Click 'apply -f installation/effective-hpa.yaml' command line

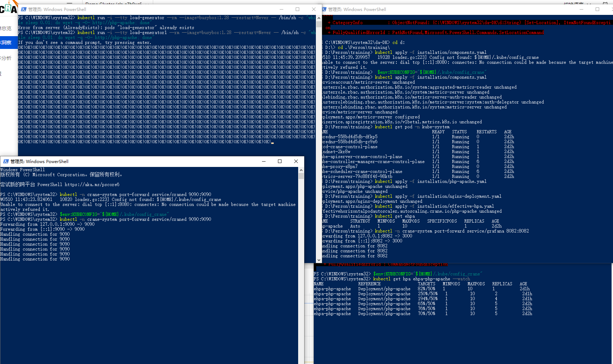click(408, 206)
